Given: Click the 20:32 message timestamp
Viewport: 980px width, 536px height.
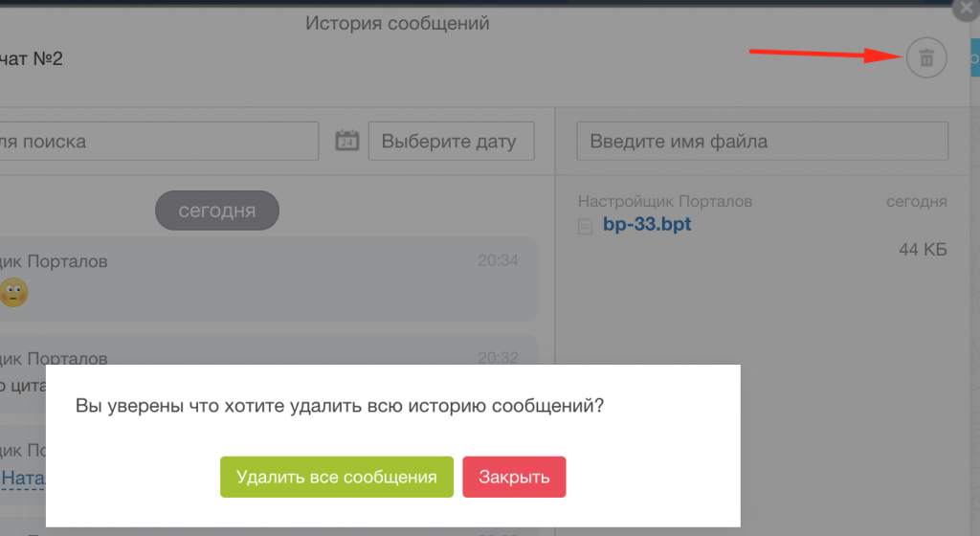Looking at the screenshot, I should (x=498, y=357).
